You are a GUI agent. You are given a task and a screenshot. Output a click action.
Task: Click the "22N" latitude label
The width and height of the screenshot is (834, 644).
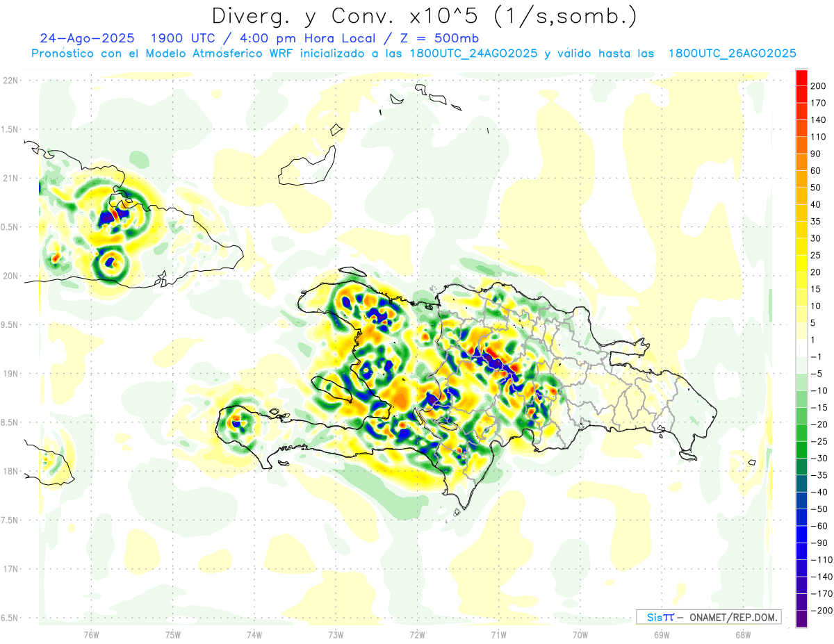11,81
